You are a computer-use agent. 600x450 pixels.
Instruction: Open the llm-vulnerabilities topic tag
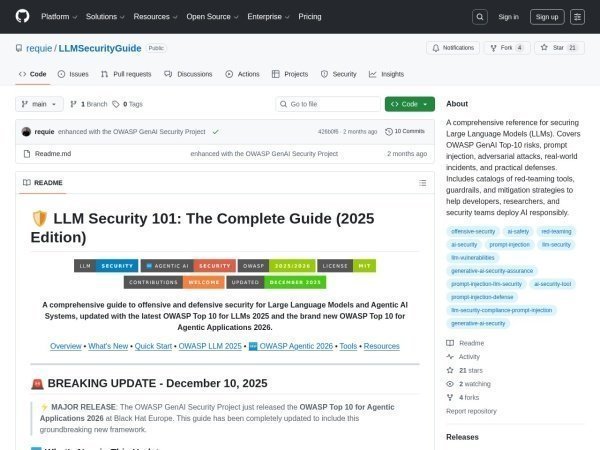[473, 258]
